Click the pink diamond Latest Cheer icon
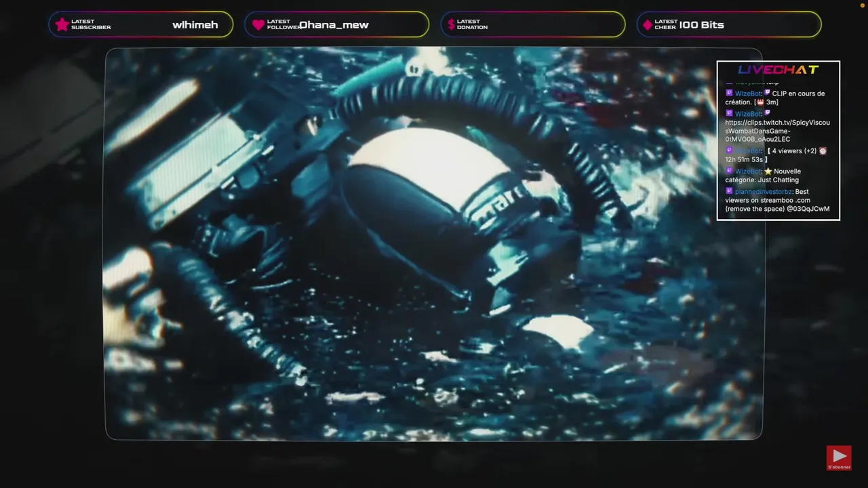868x488 pixels. (648, 24)
